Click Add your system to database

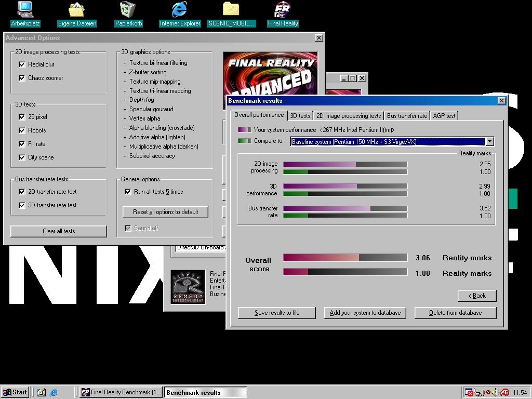(365, 313)
